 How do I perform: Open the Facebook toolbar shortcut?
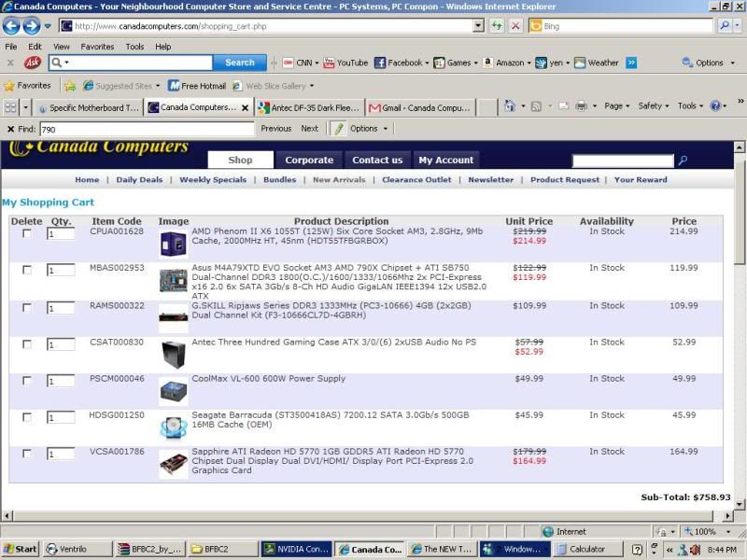[402, 63]
